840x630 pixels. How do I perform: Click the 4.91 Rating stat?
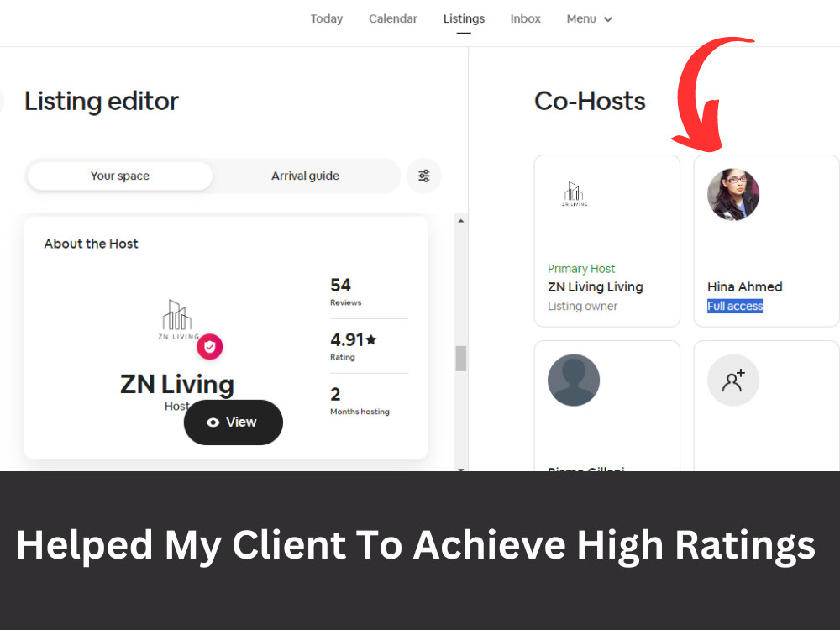point(354,345)
